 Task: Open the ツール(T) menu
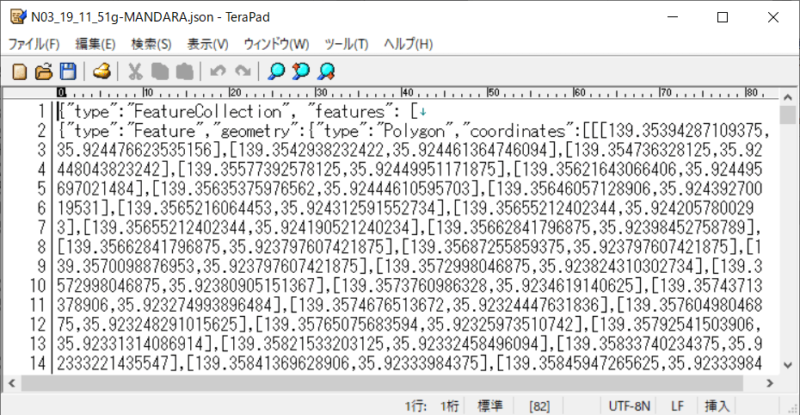pyautogui.click(x=346, y=44)
